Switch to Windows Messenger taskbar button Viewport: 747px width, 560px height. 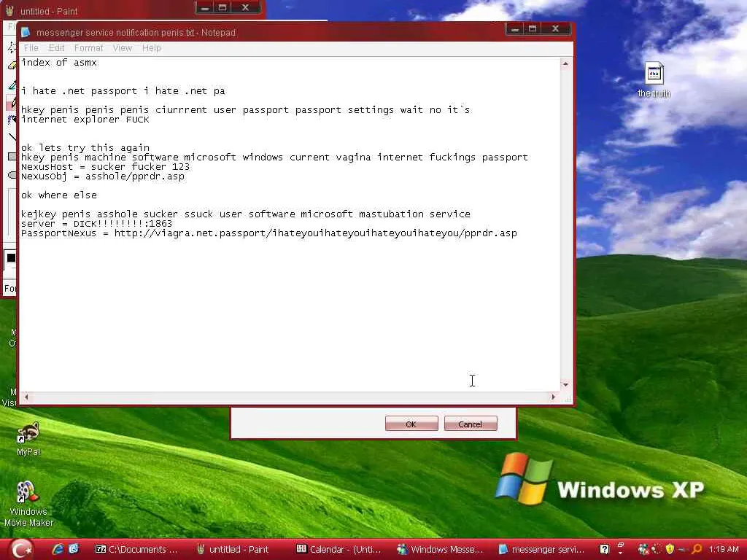[440, 550]
